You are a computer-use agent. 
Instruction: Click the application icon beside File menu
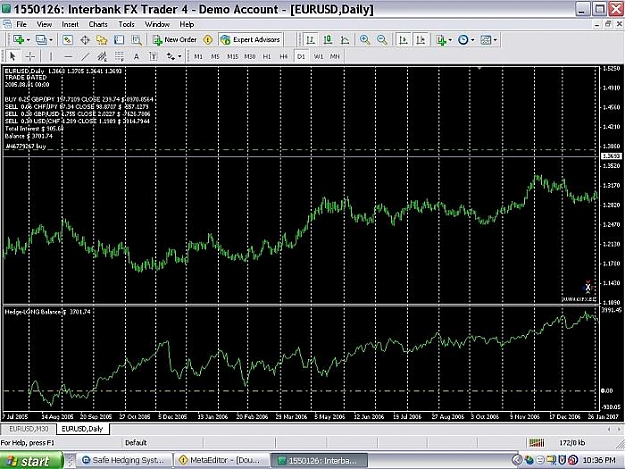point(7,24)
